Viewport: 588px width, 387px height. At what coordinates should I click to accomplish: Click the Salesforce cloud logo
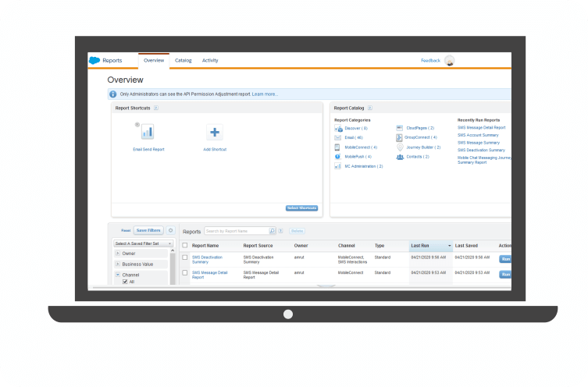tap(94, 60)
